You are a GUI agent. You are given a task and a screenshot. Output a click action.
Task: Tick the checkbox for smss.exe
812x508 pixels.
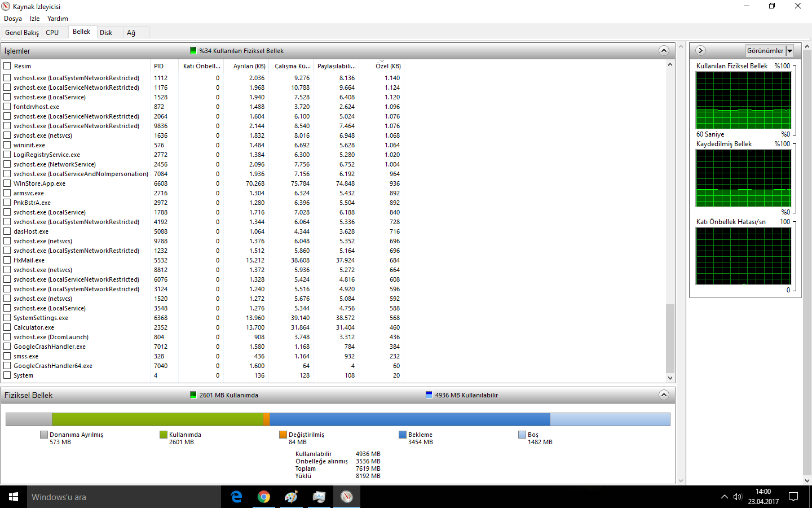pyautogui.click(x=7, y=356)
